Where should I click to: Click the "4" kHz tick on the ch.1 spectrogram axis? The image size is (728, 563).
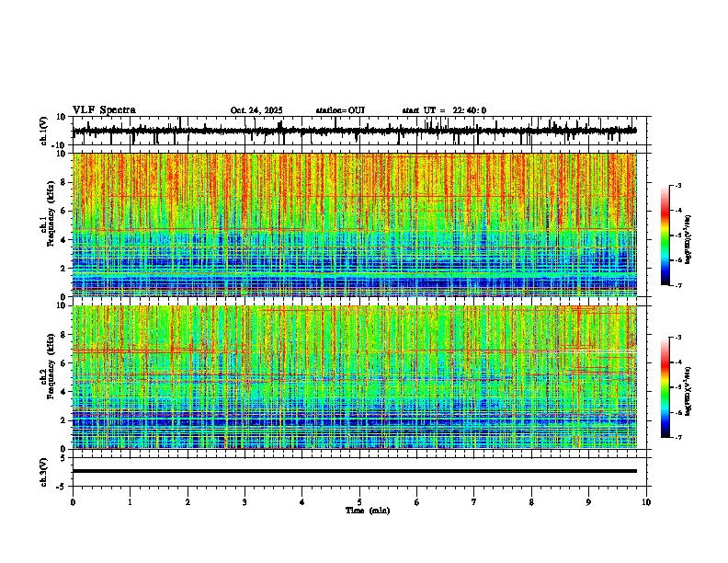point(64,240)
